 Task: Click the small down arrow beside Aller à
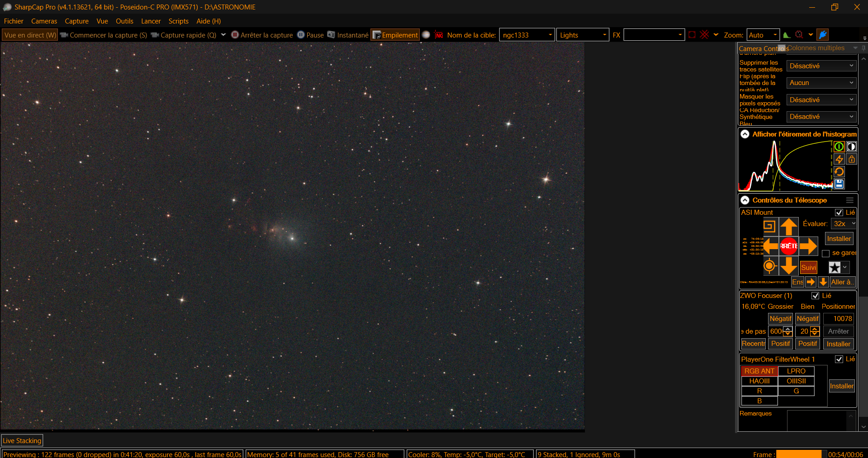click(x=823, y=282)
